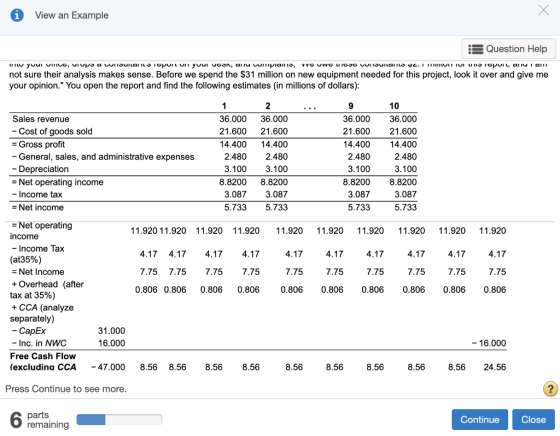The image size is (560, 436).
Task: Select the -16.000 NWC recovery value
Action: [489, 343]
